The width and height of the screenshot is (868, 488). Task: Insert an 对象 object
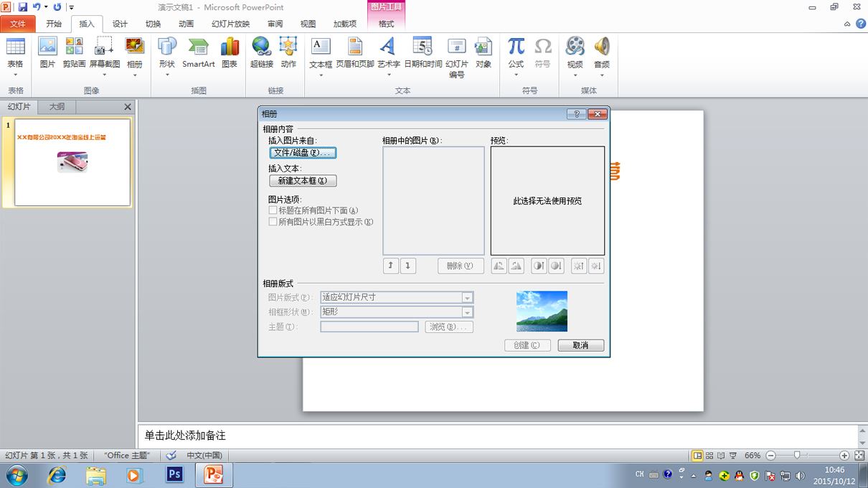pos(483,47)
